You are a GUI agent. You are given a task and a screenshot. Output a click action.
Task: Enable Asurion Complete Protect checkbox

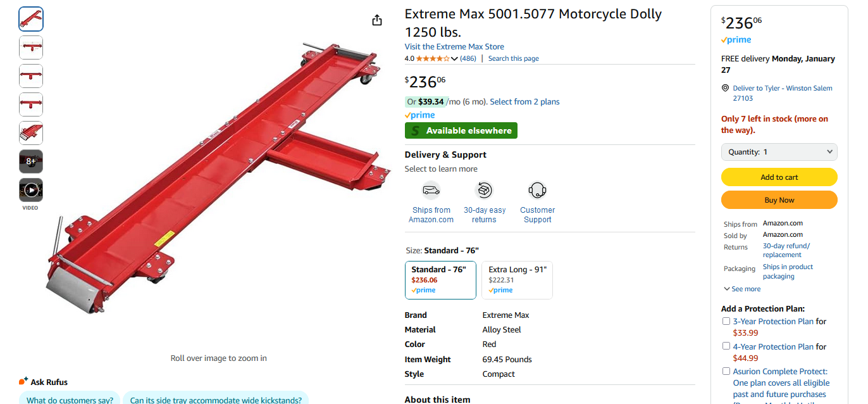coord(726,371)
